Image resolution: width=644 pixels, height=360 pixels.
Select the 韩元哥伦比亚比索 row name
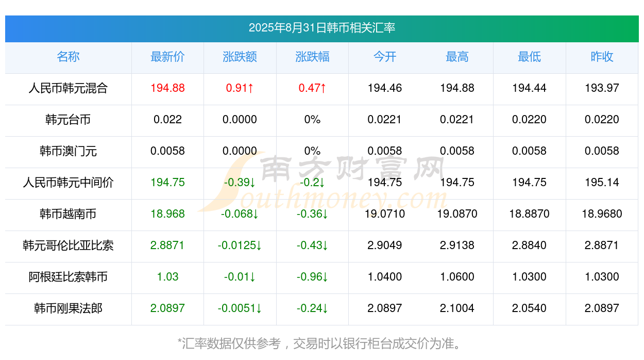coord(68,246)
